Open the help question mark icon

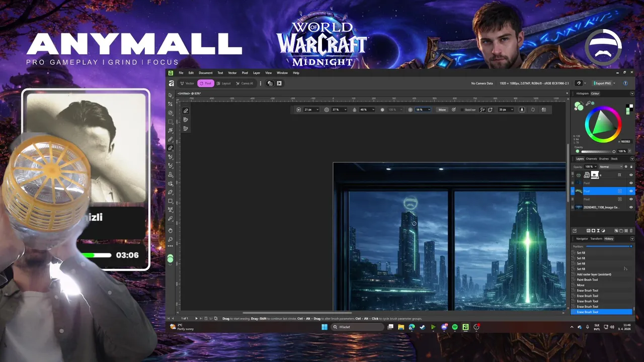click(x=625, y=83)
